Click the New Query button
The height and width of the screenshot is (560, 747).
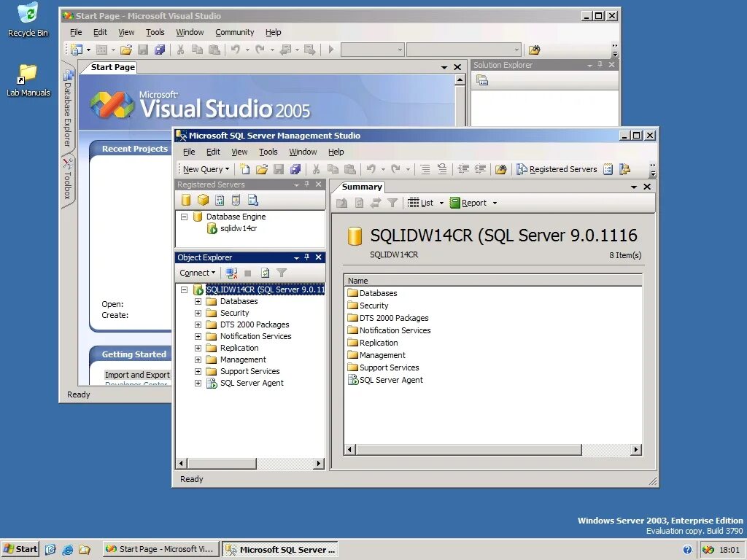tap(206, 169)
